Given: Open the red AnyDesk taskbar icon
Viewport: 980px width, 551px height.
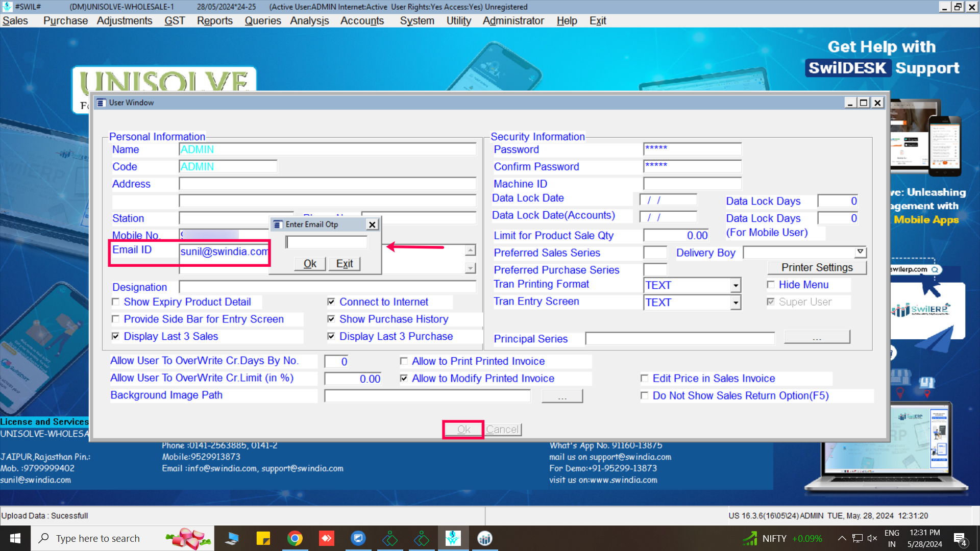Looking at the screenshot, I should [327, 538].
